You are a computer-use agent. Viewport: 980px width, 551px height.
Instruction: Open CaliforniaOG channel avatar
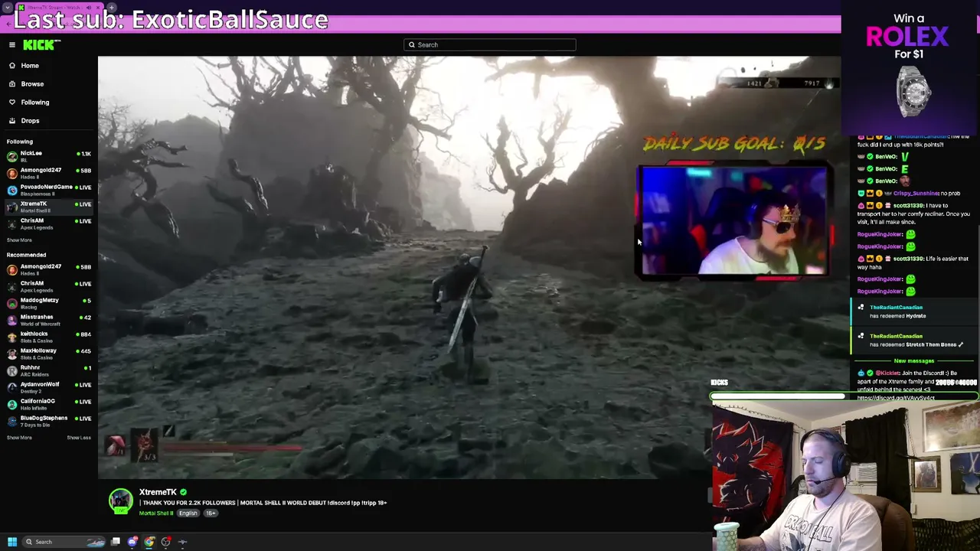click(12, 404)
